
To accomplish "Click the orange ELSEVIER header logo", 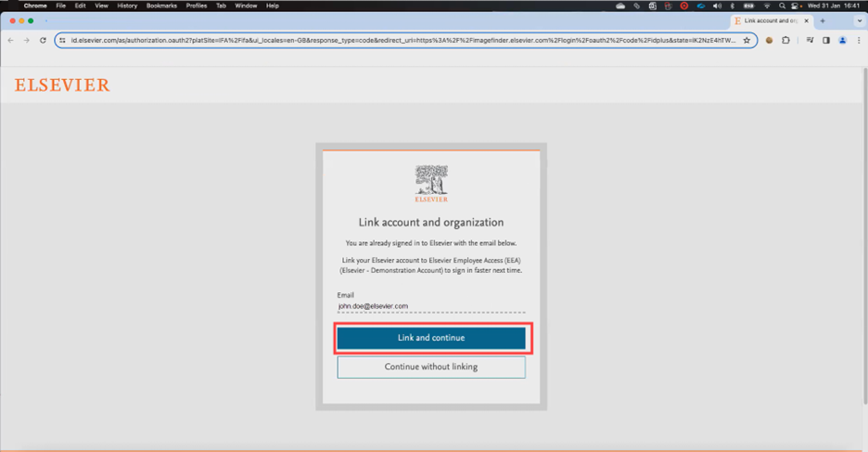I will click(62, 84).
